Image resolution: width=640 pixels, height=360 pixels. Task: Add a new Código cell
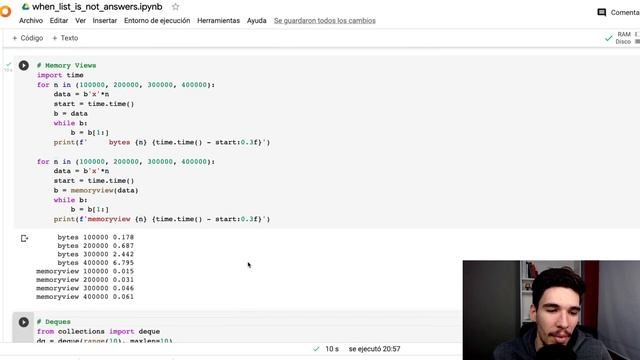(28, 38)
